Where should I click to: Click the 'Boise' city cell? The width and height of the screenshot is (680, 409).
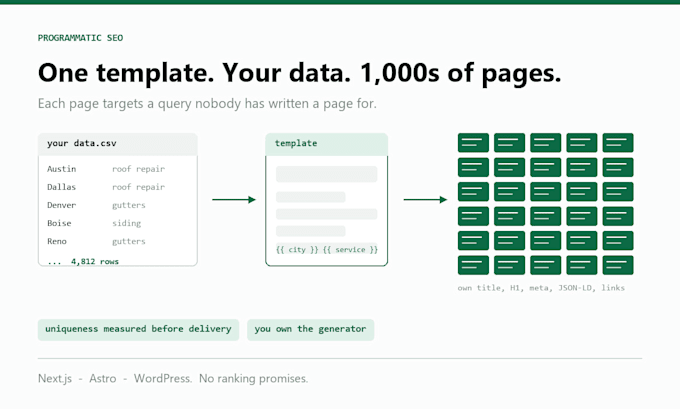(59, 223)
